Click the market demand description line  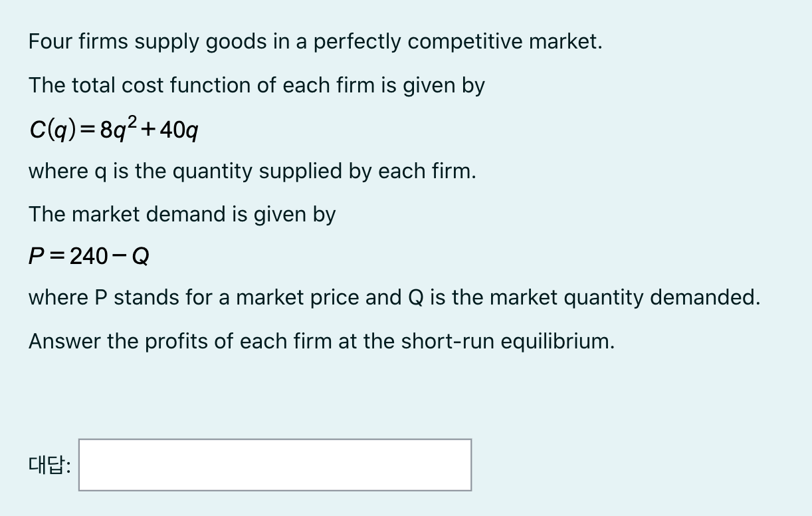click(x=181, y=214)
